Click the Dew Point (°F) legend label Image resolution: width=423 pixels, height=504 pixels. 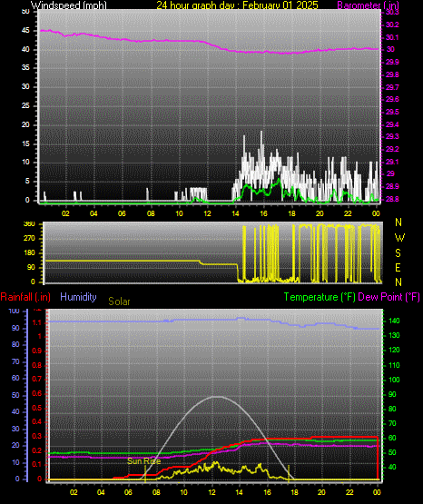[x=389, y=297]
